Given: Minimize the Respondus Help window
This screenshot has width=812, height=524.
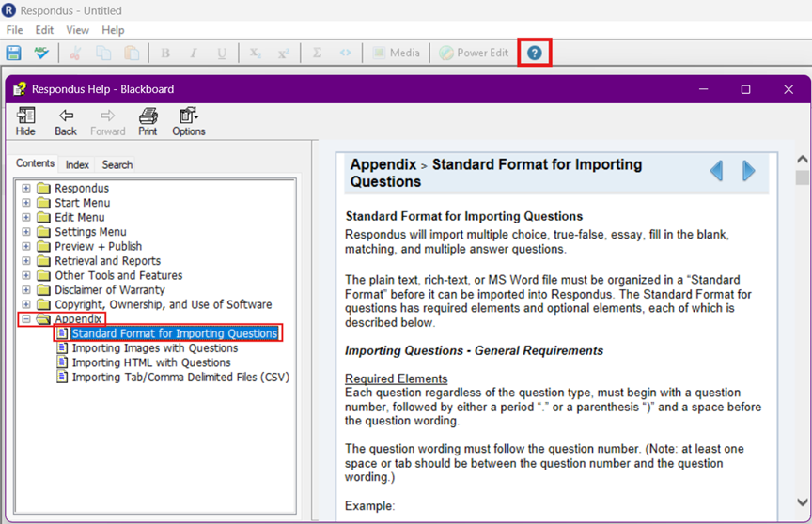Looking at the screenshot, I should point(703,89).
